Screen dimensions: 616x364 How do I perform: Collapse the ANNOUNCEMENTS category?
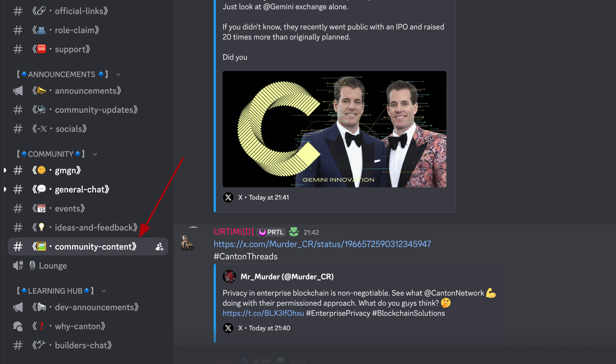point(118,75)
